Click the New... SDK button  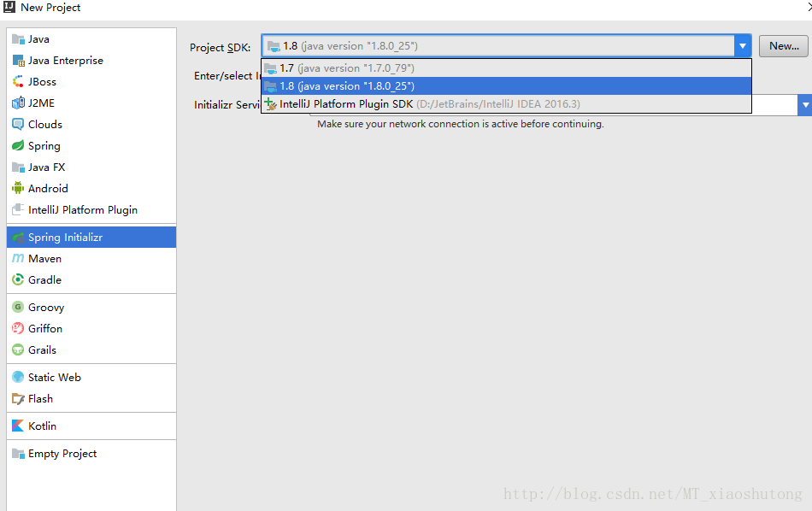[783, 46]
